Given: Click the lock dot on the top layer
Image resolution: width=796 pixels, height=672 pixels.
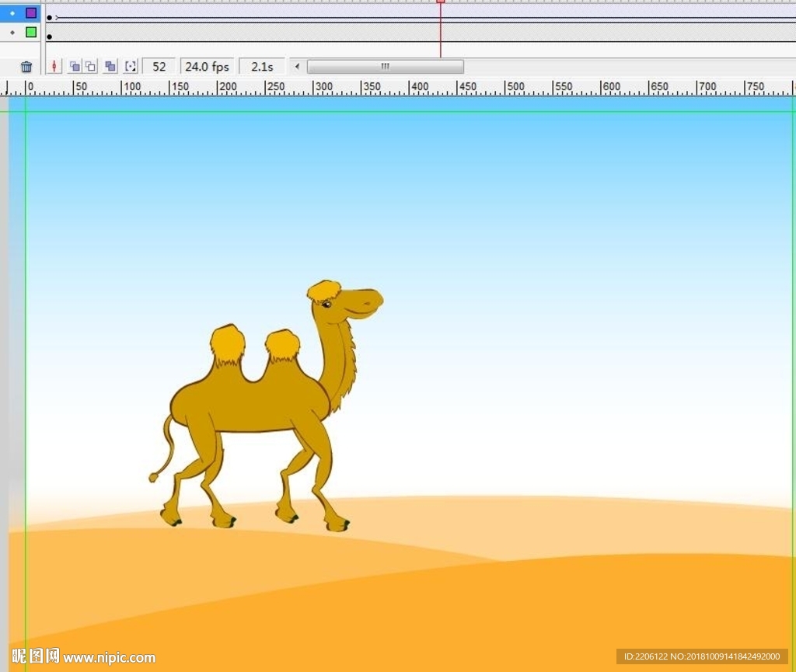Looking at the screenshot, I should pos(12,13).
